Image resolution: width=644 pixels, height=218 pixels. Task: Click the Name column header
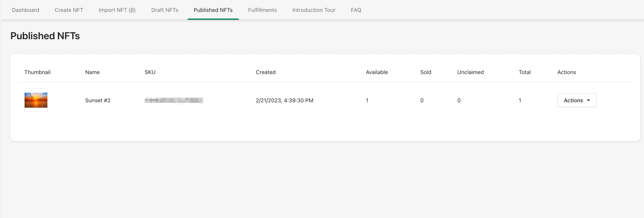coord(92,72)
